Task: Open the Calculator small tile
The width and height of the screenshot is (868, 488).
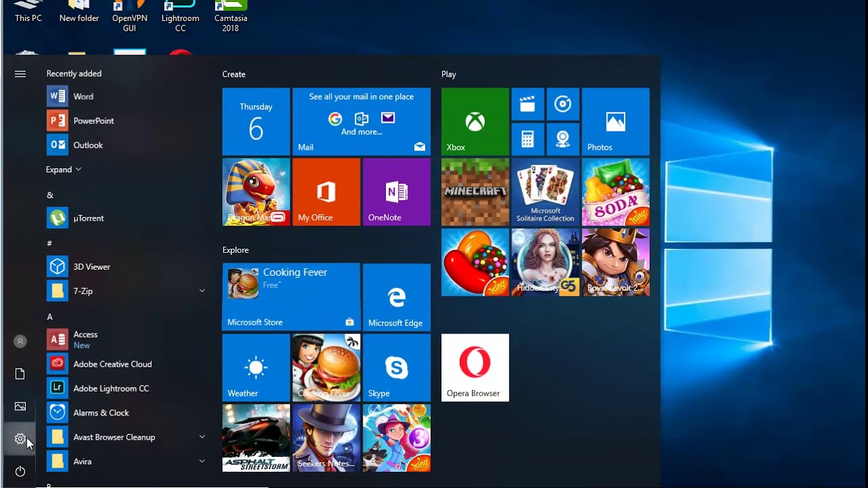Action: tap(528, 139)
